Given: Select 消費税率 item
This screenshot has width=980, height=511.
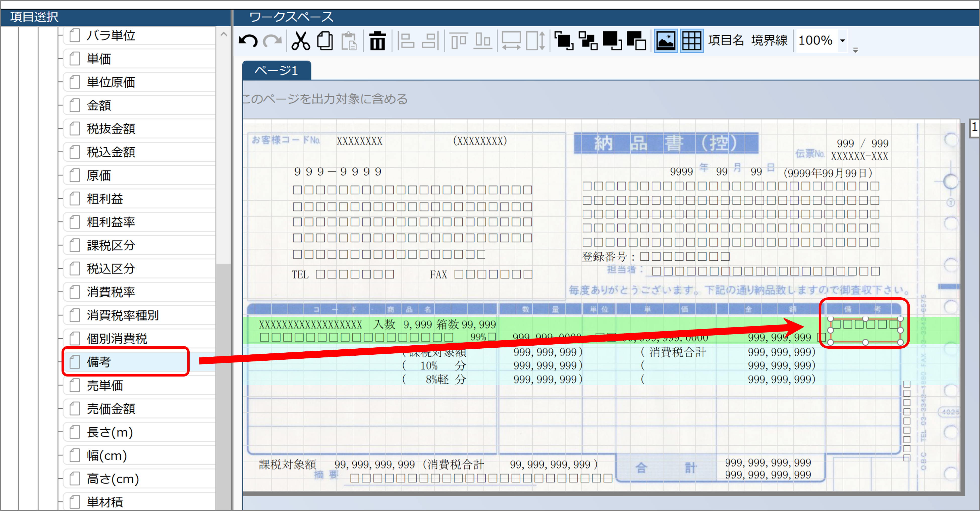Looking at the screenshot, I should [x=139, y=292].
